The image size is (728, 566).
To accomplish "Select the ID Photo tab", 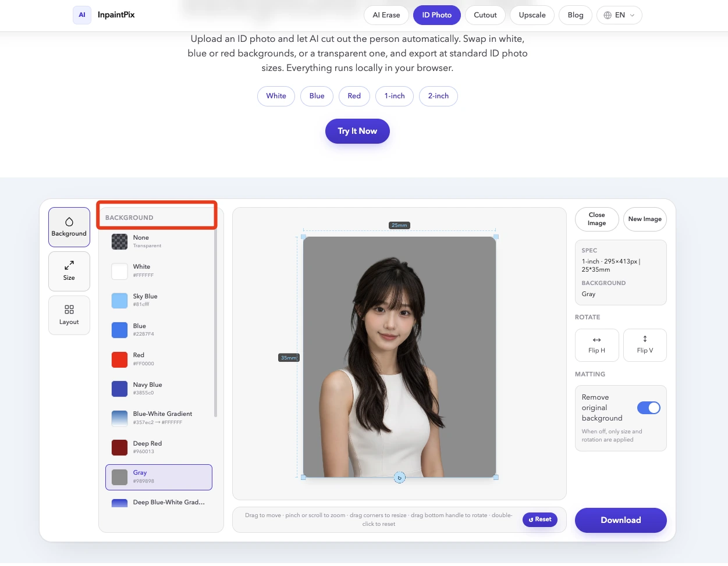I will pos(437,15).
